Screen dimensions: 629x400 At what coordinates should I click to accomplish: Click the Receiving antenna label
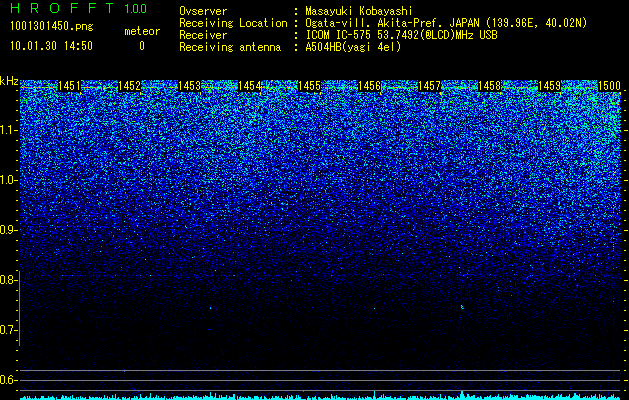click(230, 47)
